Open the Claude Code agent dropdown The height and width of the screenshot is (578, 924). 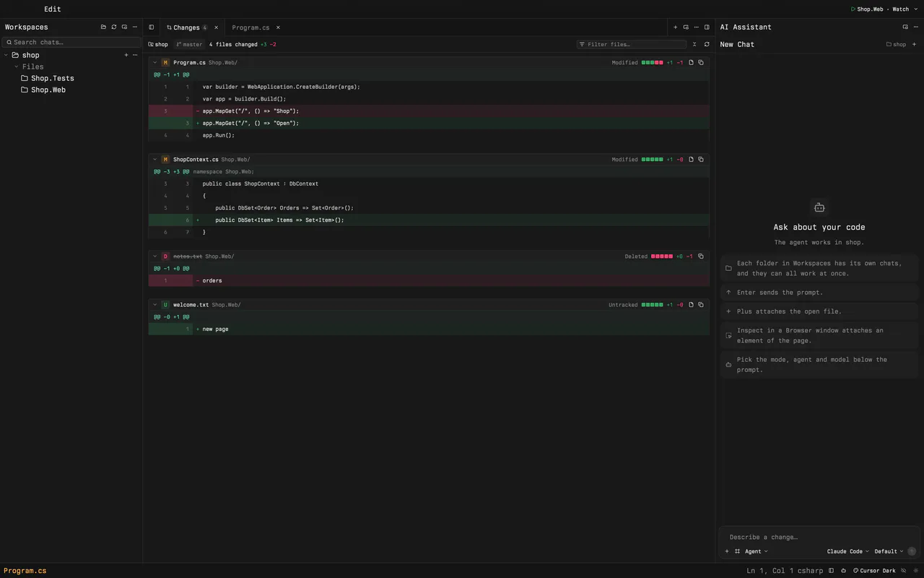coord(848,551)
